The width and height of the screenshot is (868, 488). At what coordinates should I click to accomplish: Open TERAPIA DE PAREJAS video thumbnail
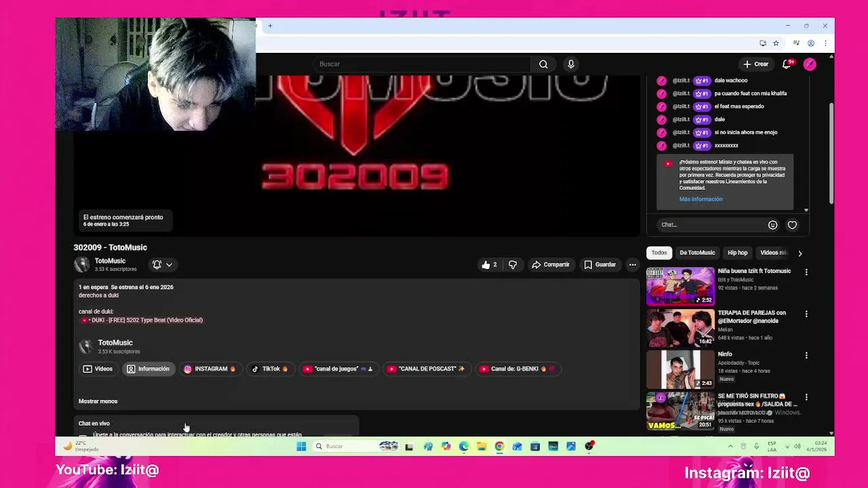point(680,328)
